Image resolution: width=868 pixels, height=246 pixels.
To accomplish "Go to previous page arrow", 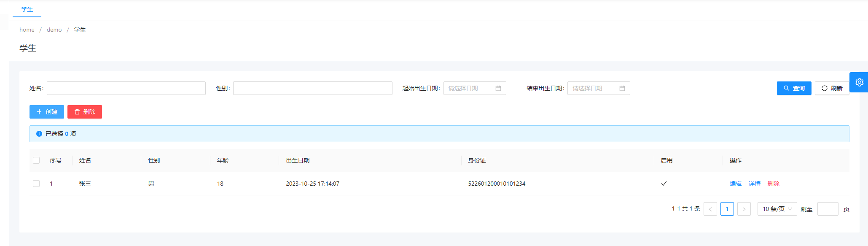I will pos(710,209).
